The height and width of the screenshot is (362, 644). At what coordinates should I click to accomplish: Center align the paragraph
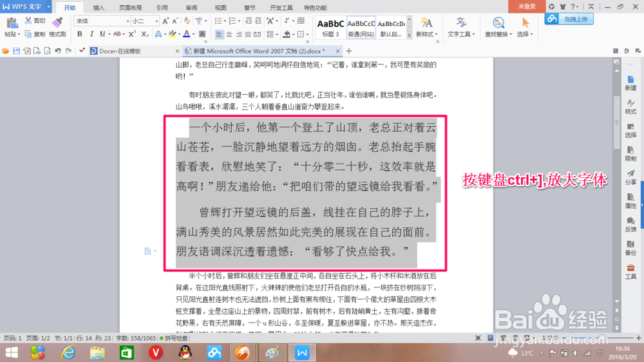click(229, 34)
